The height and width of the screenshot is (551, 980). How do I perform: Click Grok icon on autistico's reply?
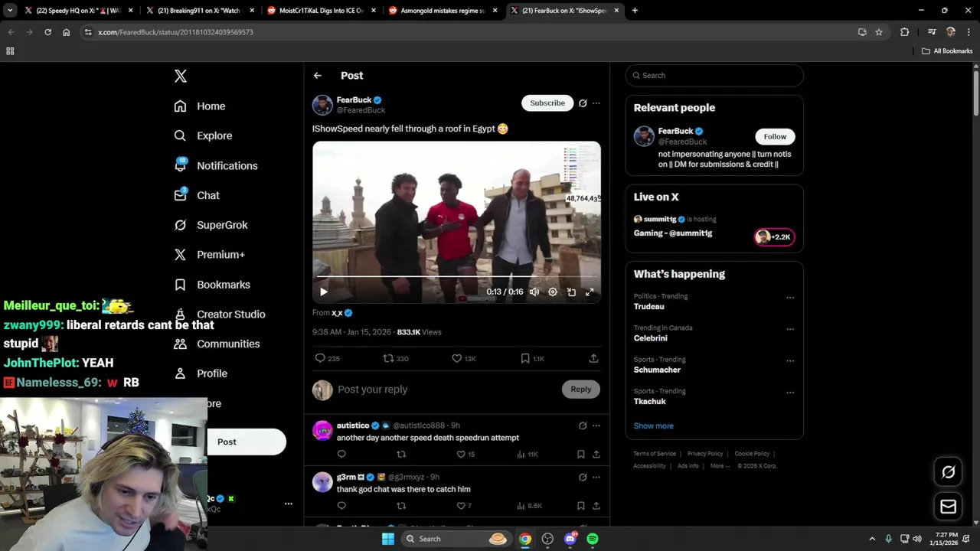(x=583, y=425)
